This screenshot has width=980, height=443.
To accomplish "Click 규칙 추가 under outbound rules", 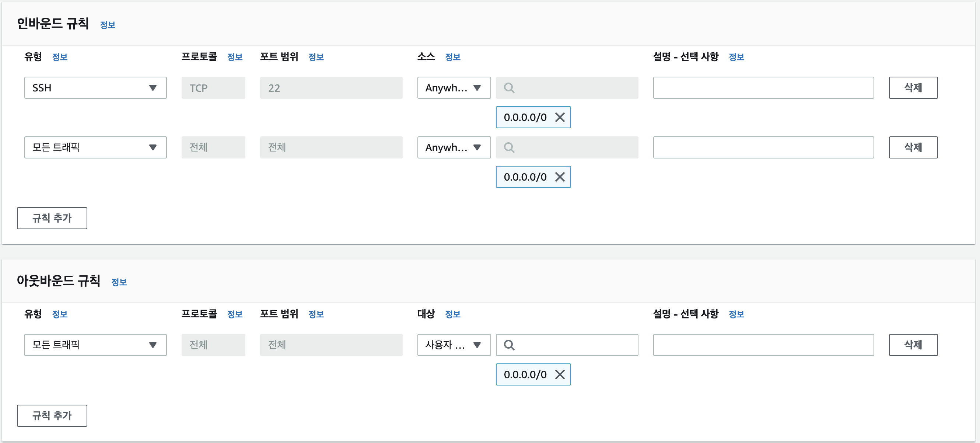I will 52,416.
